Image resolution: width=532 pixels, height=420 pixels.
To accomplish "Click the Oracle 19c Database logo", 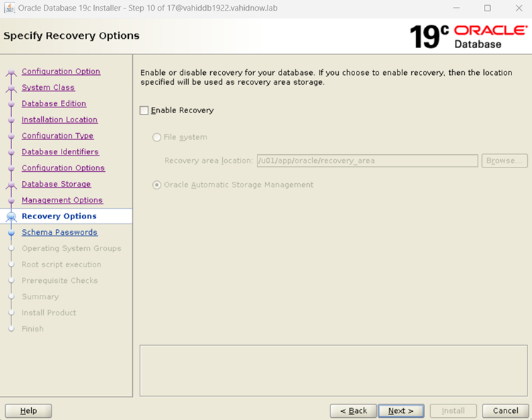I will click(x=468, y=36).
